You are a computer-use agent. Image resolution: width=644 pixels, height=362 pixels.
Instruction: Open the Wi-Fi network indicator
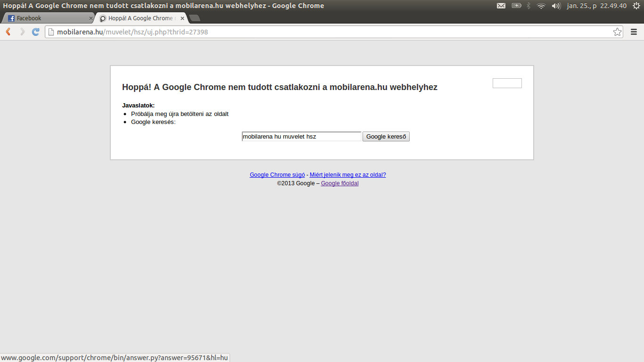541,6
